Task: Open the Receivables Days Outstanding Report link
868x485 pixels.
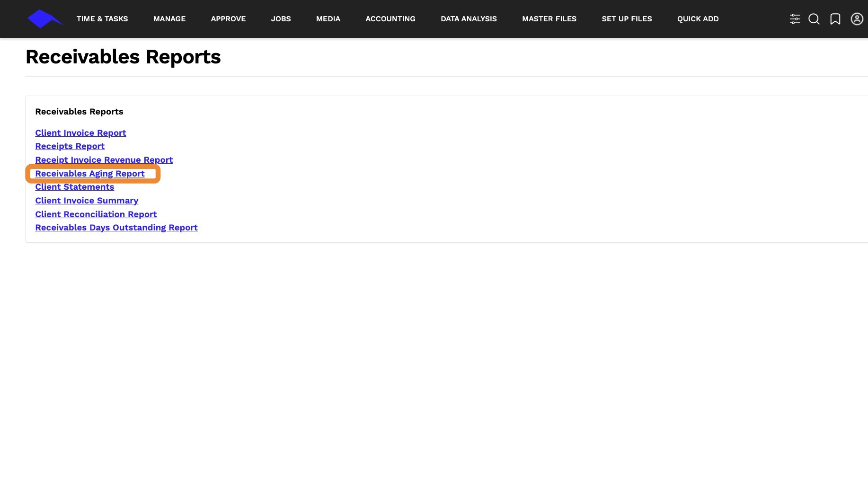Action: 116,228
